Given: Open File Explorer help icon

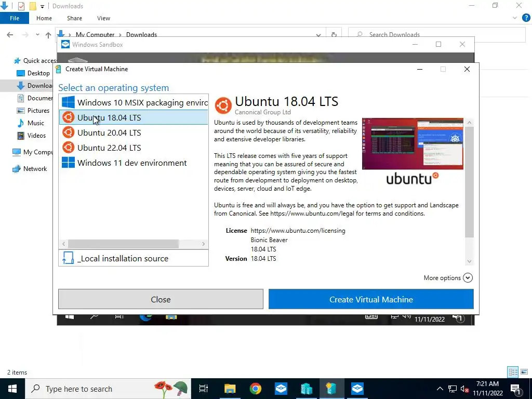Looking at the screenshot, I should (x=526, y=18).
